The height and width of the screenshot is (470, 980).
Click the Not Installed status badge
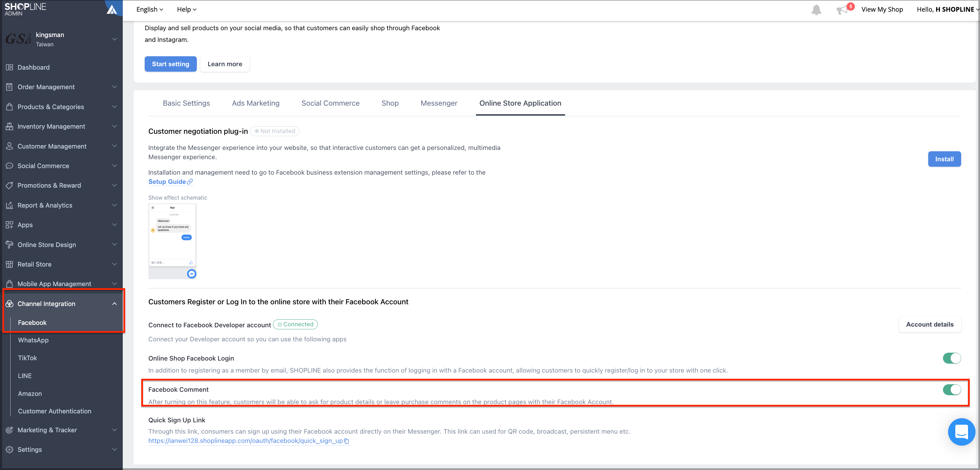(x=274, y=131)
